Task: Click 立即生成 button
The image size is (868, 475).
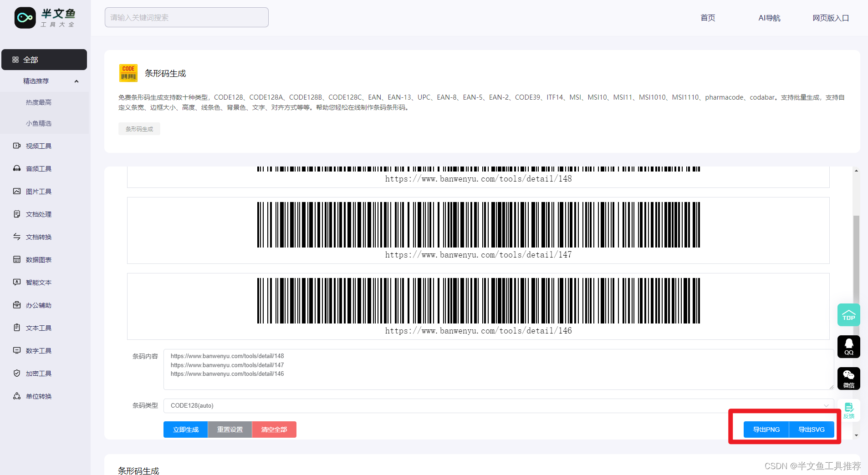Action: [x=186, y=430]
